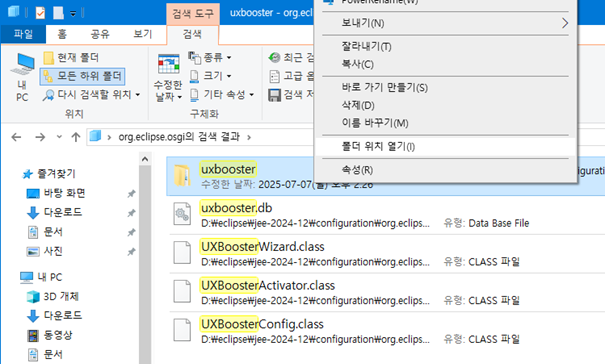Open pinned Documents under Quick access
Viewport: 605px width, 364px height.
[44, 232]
